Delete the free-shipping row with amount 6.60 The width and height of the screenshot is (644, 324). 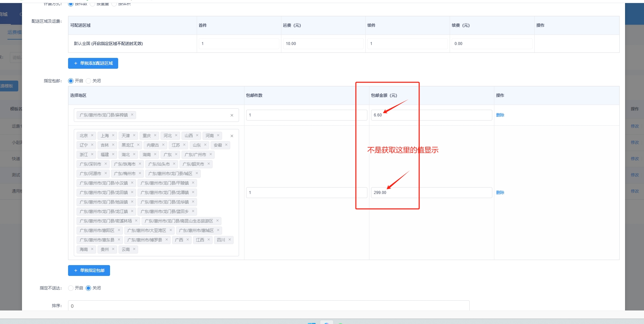(x=500, y=115)
